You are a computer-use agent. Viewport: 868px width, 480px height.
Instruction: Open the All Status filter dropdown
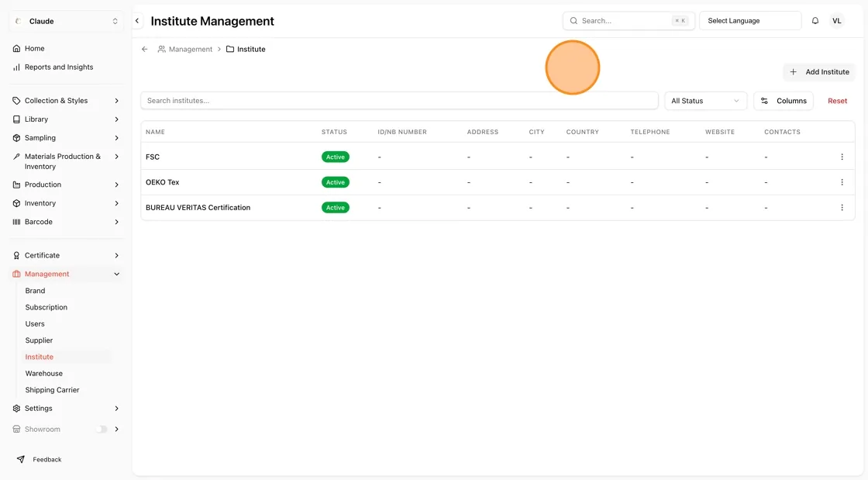pos(705,101)
